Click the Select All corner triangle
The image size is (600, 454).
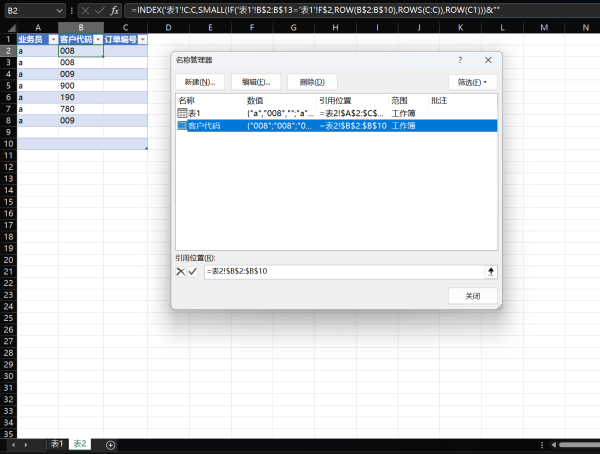coord(11,28)
